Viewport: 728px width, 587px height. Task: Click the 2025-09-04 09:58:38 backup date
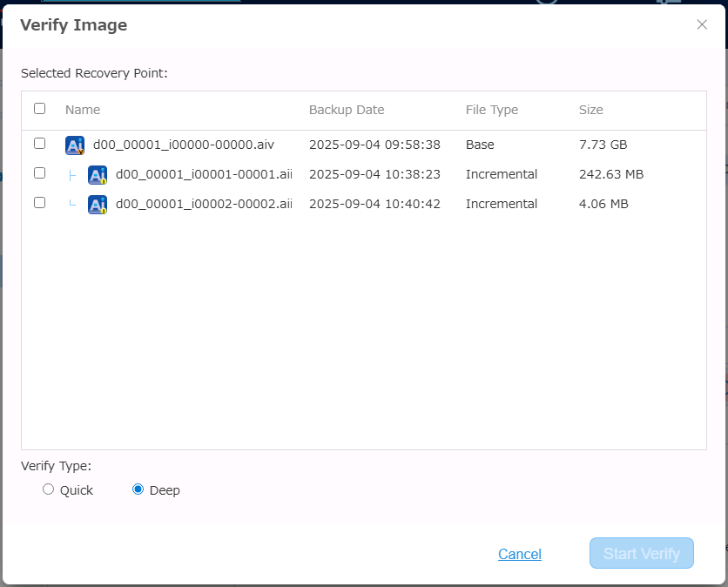(x=374, y=145)
